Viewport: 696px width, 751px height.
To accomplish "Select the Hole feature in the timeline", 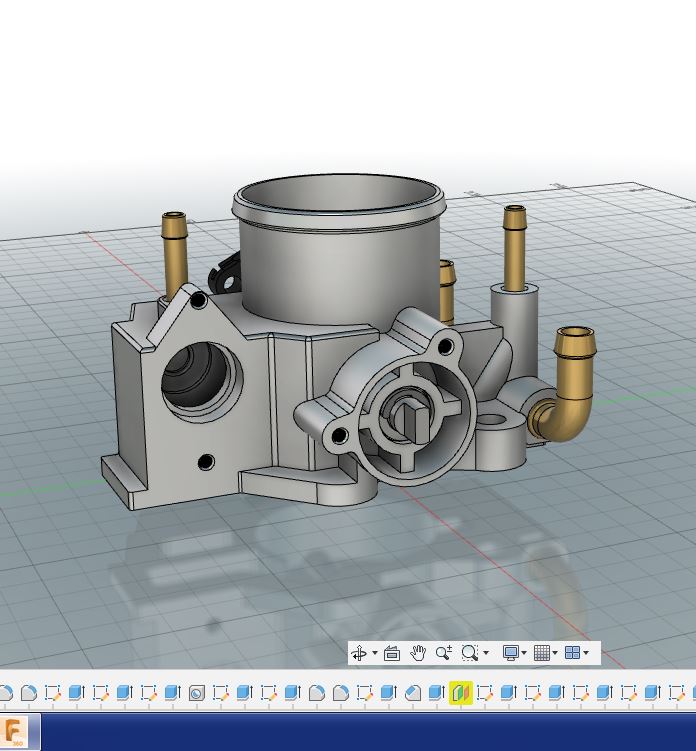I will (196, 692).
